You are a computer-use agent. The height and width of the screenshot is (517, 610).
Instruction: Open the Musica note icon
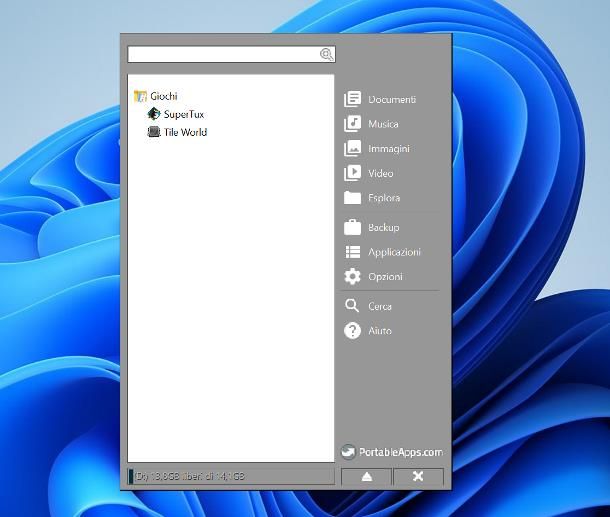tap(352, 124)
